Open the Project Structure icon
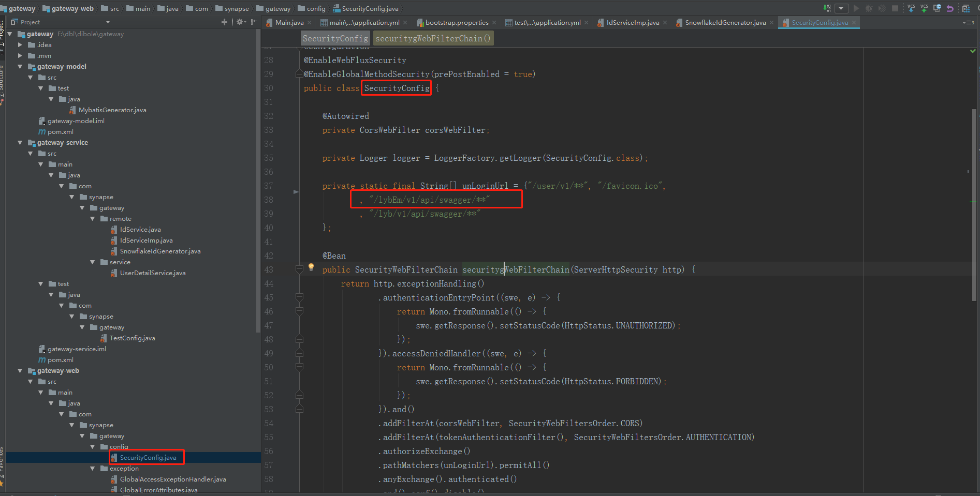Viewport: 980px width, 496px height. point(966,8)
